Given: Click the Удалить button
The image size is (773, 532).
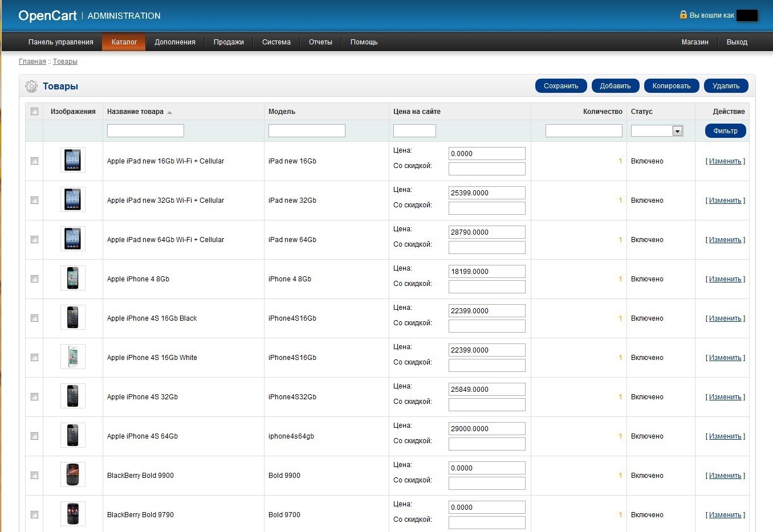Looking at the screenshot, I should point(726,86).
